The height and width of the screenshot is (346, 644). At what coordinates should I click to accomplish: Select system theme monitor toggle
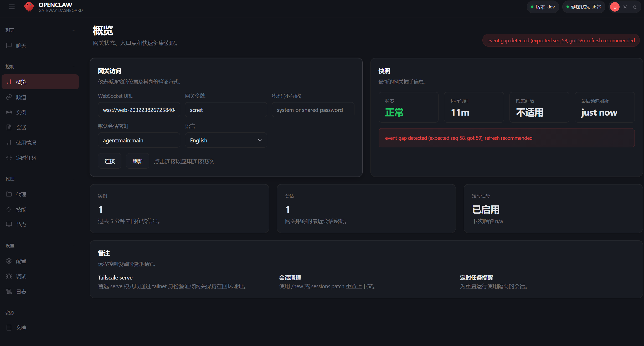click(x=615, y=7)
